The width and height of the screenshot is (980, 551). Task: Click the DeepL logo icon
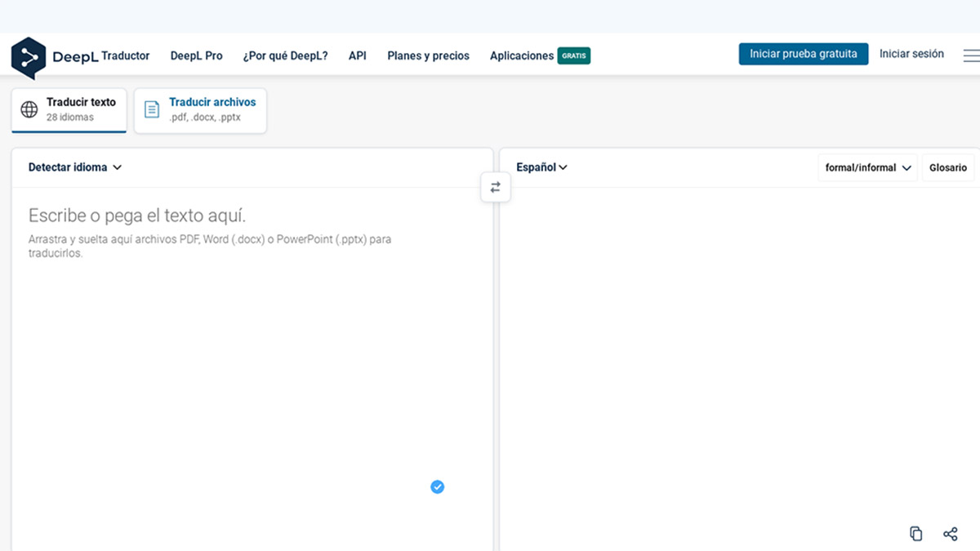(x=29, y=57)
